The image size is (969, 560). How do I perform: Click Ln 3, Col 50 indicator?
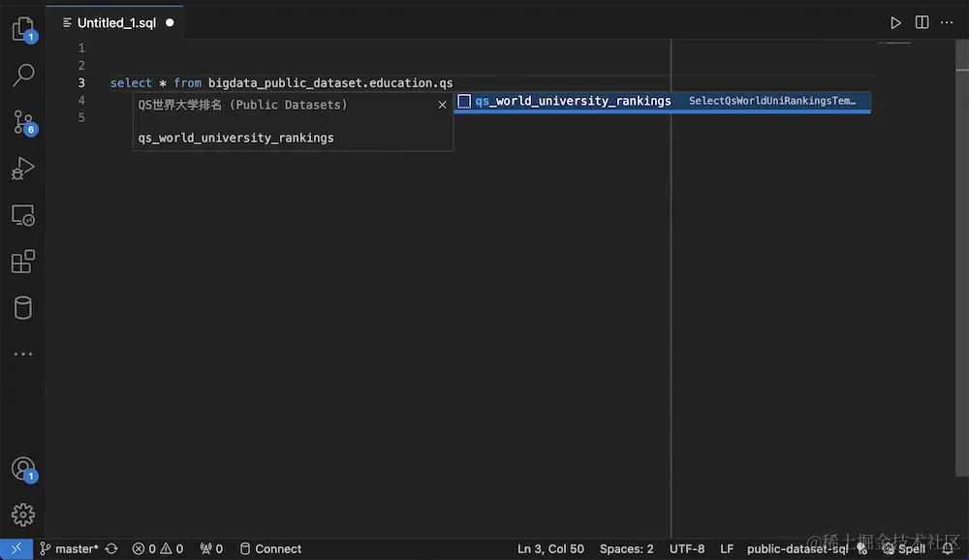click(x=550, y=549)
